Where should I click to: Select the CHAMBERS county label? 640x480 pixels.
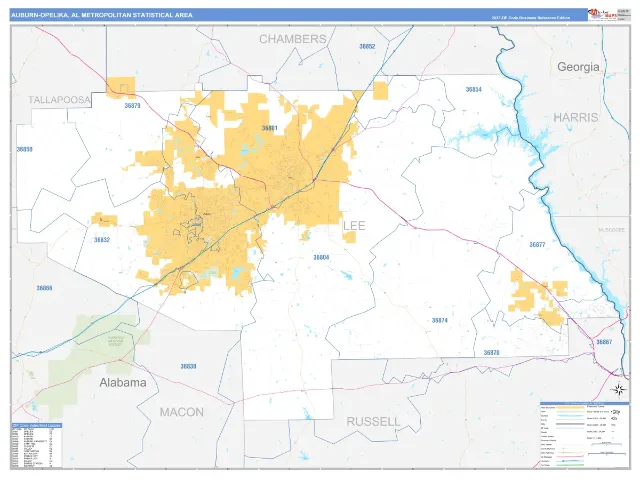coord(293,39)
